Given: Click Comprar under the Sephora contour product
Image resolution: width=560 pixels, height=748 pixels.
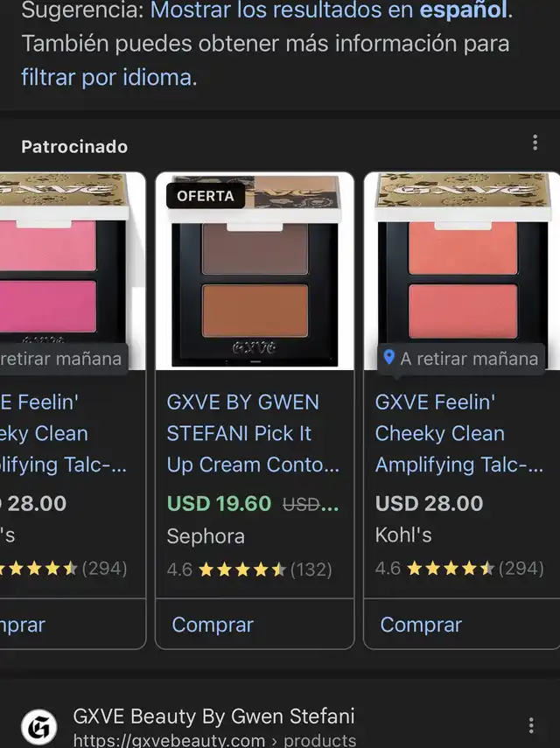Looking at the screenshot, I should click(x=213, y=625).
